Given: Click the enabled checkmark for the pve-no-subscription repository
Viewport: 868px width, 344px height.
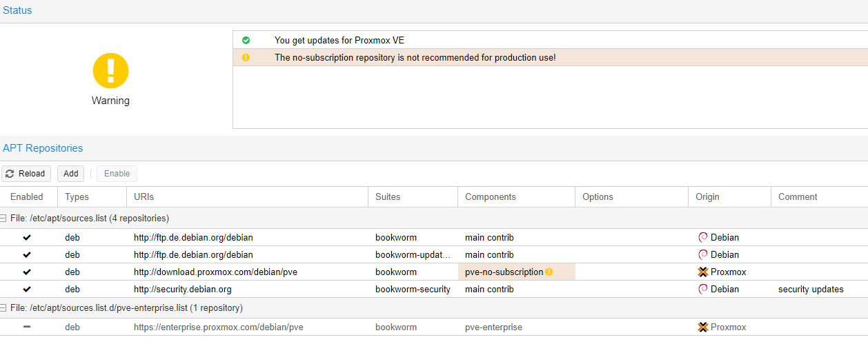Looking at the screenshot, I should tap(27, 272).
